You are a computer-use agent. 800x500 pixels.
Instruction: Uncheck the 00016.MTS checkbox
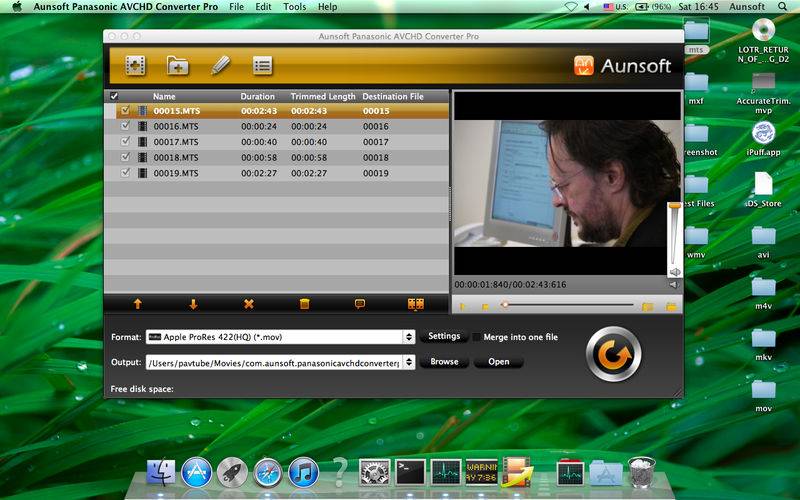(x=125, y=126)
